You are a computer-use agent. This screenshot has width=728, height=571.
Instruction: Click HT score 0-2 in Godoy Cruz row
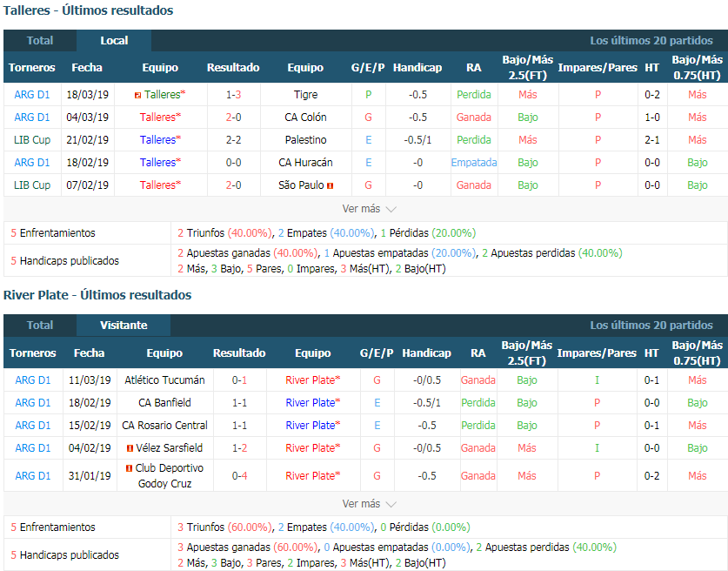(651, 476)
